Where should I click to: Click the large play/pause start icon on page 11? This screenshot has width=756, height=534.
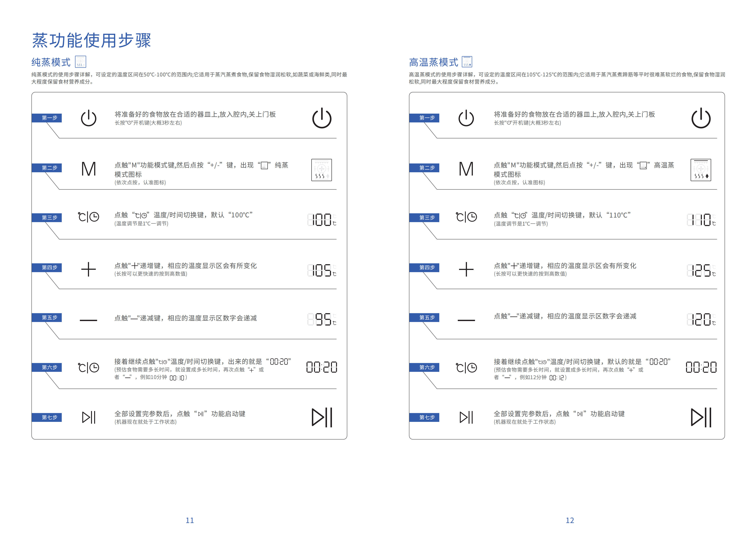(x=322, y=417)
